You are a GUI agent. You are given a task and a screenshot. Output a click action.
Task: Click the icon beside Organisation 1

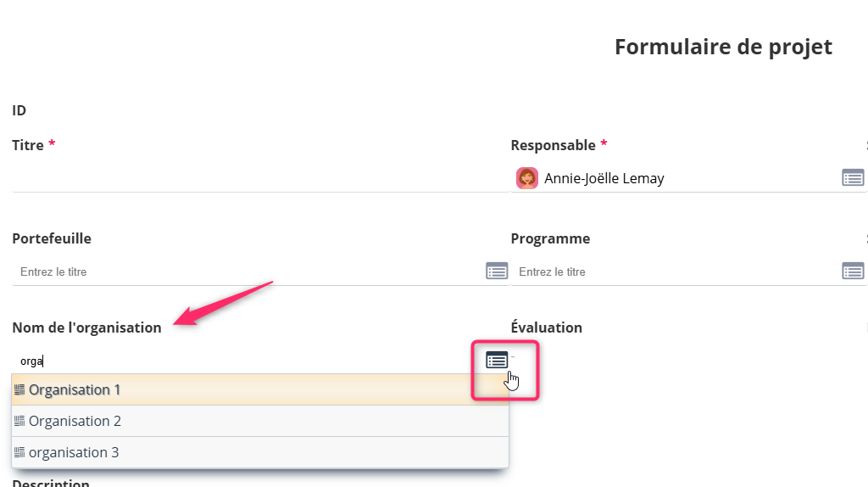point(19,389)
